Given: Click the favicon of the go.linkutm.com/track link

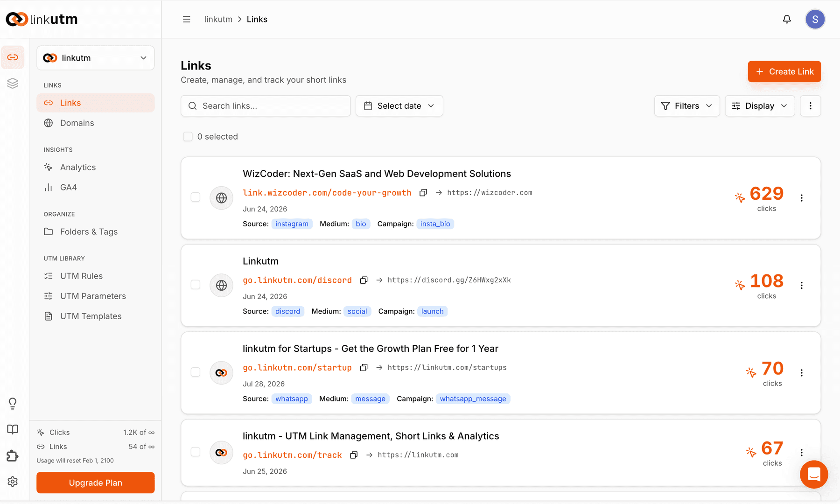Looking at the screenshot, I should click(222, 453).
